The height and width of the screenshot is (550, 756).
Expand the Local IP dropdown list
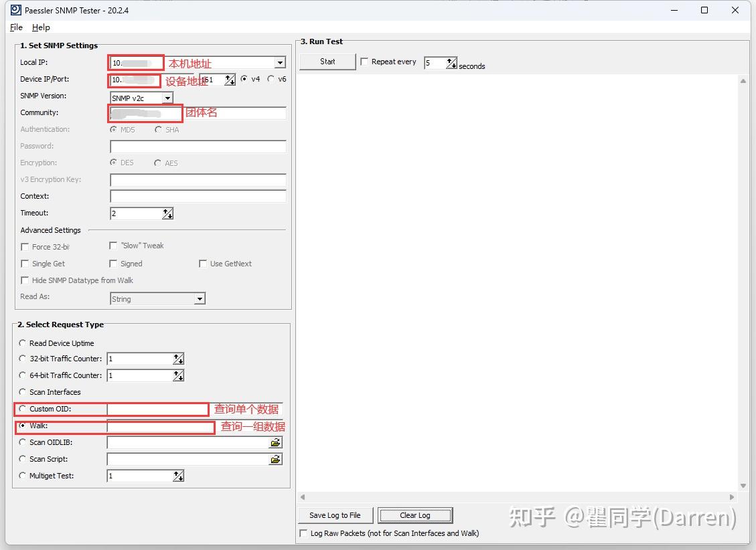click(281, 62)
